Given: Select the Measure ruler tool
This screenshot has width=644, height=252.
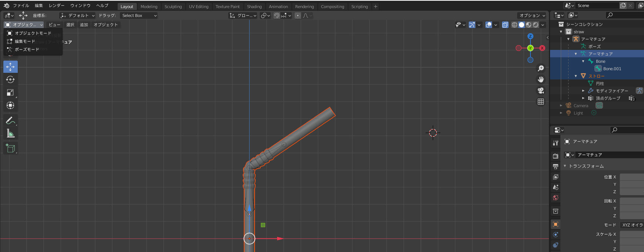Looking at the screenshot, I should [10, 133].
